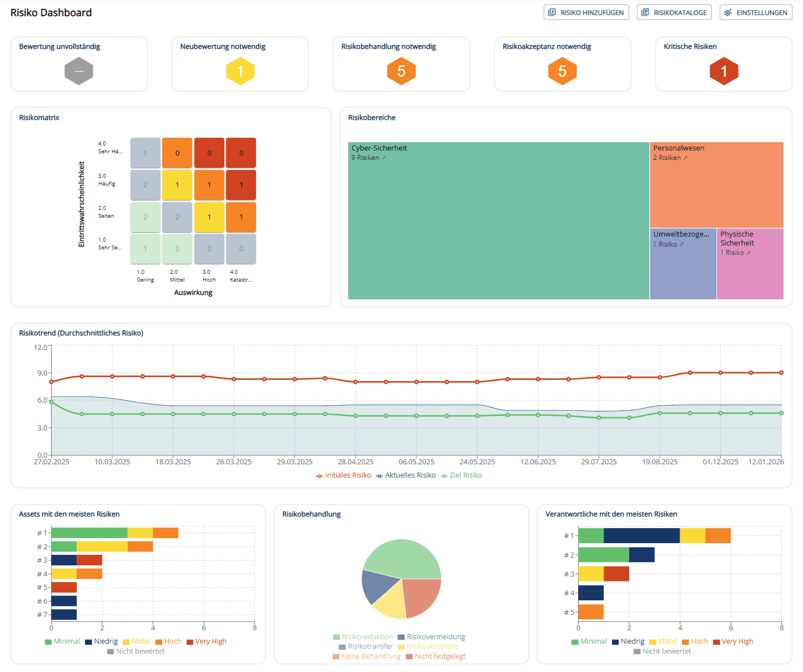Click the gear icon on the EINSTELLUNGEN button
Screen dimensions: 803x672
[x=727, y=12]
